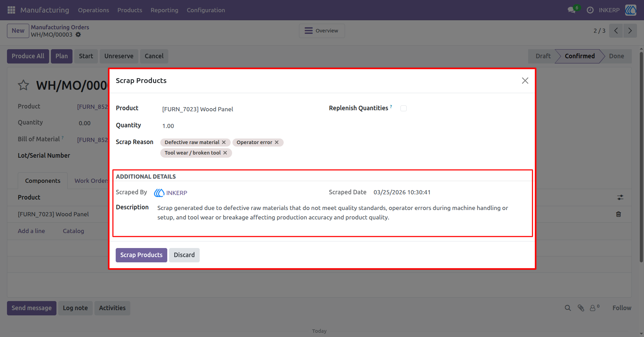Select the Done status stage
644x337 pixels.
click(616, 56)
